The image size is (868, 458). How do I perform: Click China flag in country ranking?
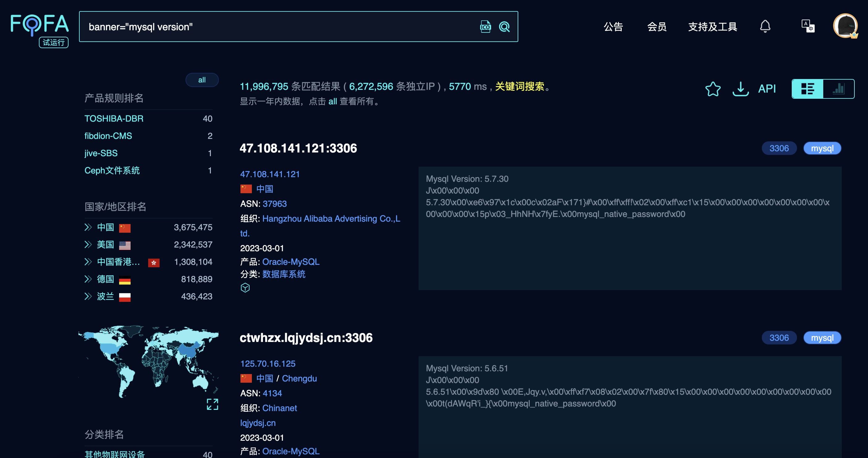pos(125,228)
